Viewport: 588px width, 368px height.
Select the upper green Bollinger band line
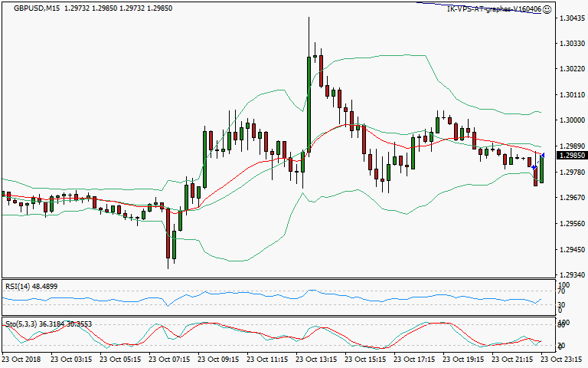pos(383,55)
